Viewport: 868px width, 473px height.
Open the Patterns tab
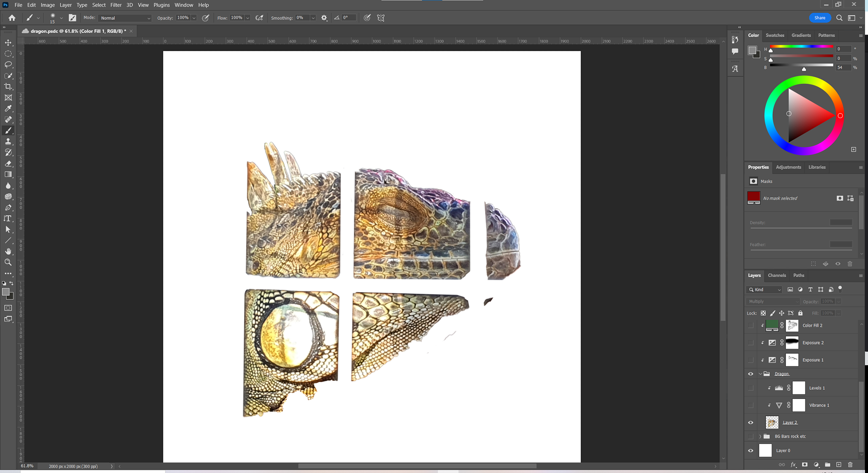(x=826, y=35)
